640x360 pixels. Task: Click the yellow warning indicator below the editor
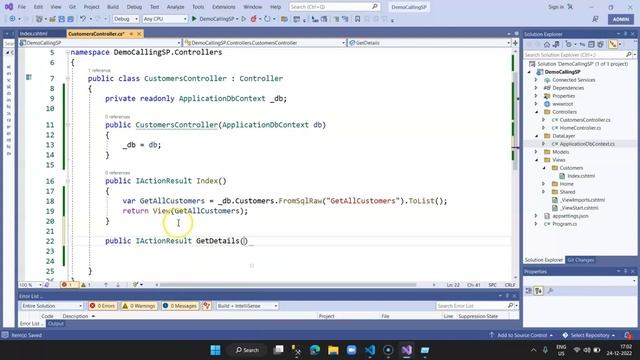[x=86, y=284]
